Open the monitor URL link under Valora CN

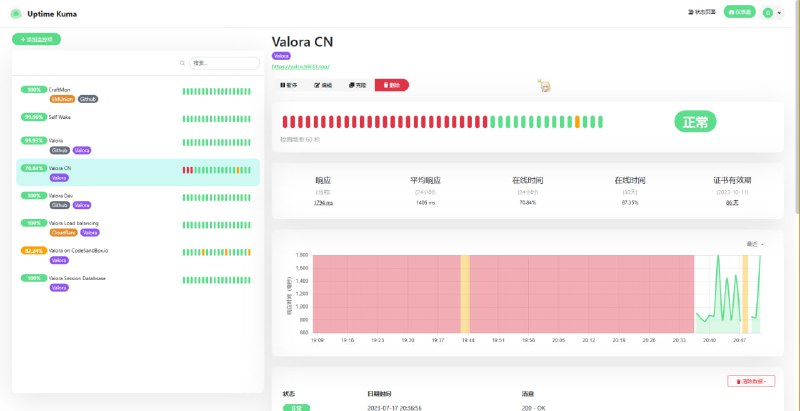[x=301, y=66]
